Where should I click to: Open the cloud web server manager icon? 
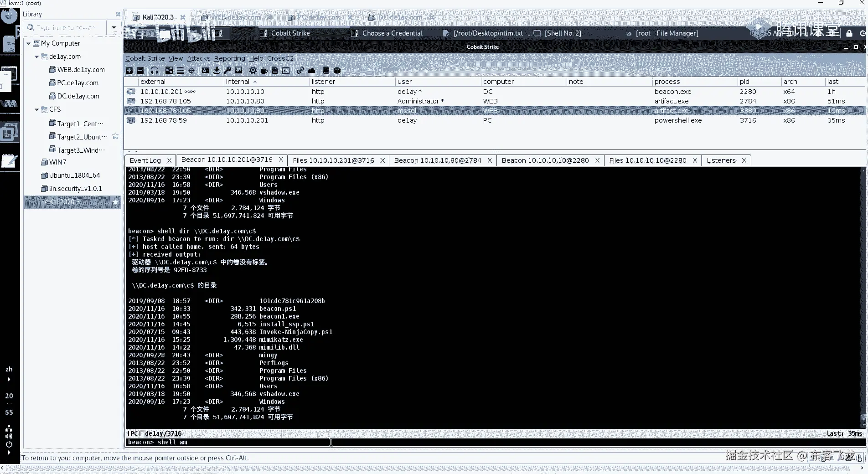point(311,70)
